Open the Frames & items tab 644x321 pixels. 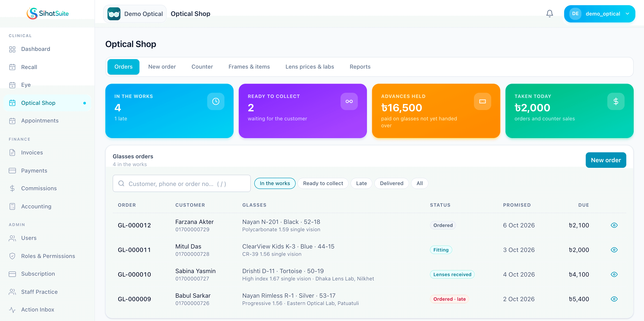[249, 67]
